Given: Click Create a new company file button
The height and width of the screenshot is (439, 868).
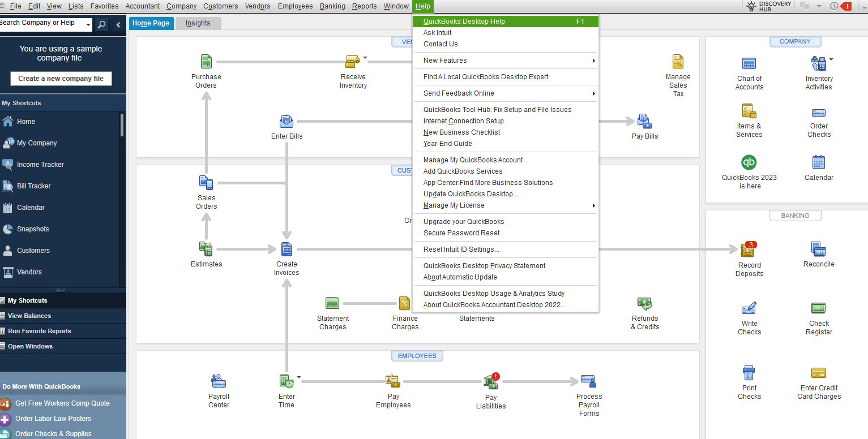Looking at the screenshot, I should coord(61,79).
